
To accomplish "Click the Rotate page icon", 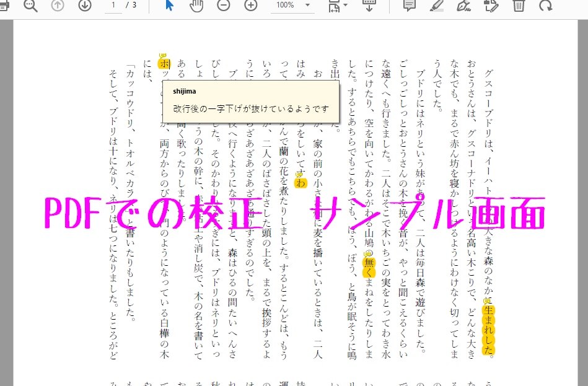I will [546, 6].
